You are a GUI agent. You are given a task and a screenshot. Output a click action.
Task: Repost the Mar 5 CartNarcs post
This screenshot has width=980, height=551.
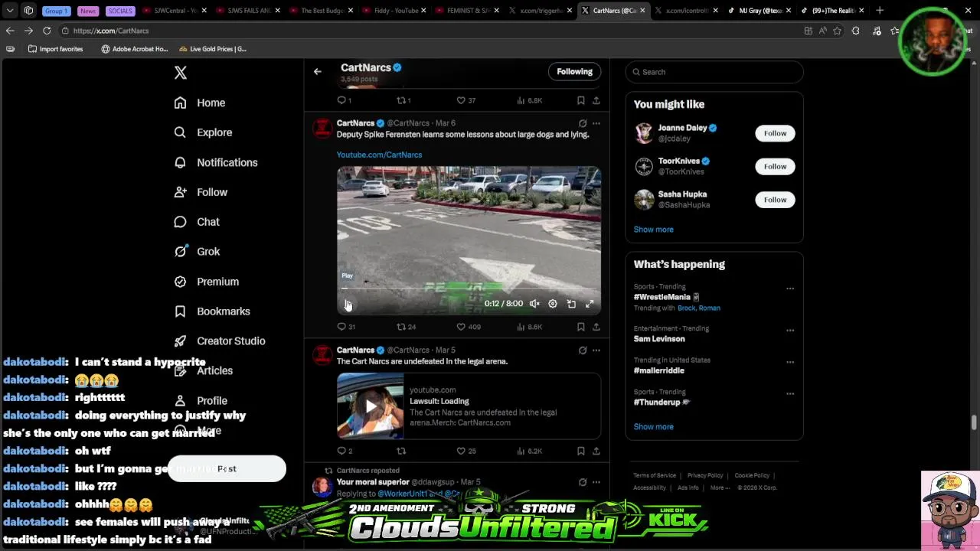pyautogui.click(x=401, y=452)
